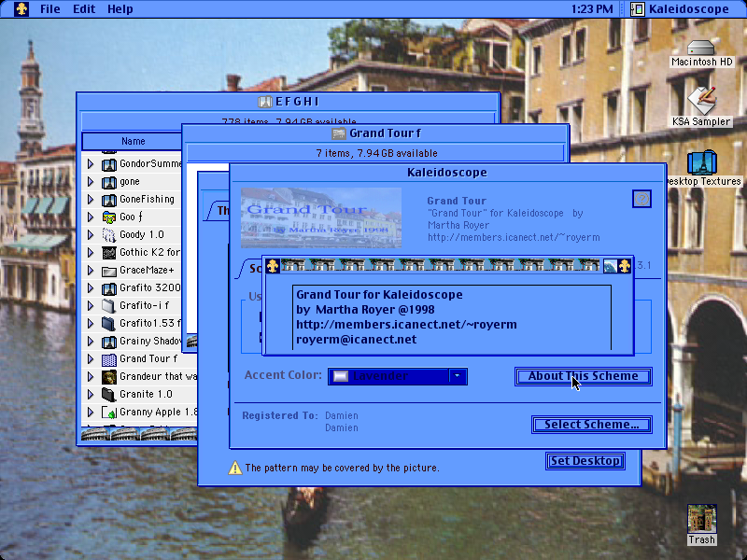
Task: Click the EFGHI window title icon
Action: tap(264, 102)
